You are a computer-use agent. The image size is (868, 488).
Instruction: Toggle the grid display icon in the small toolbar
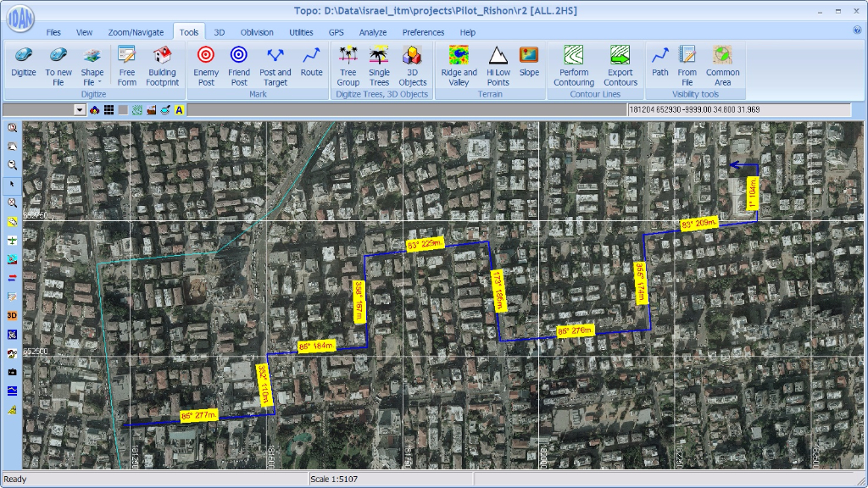[x=108, y=110]
